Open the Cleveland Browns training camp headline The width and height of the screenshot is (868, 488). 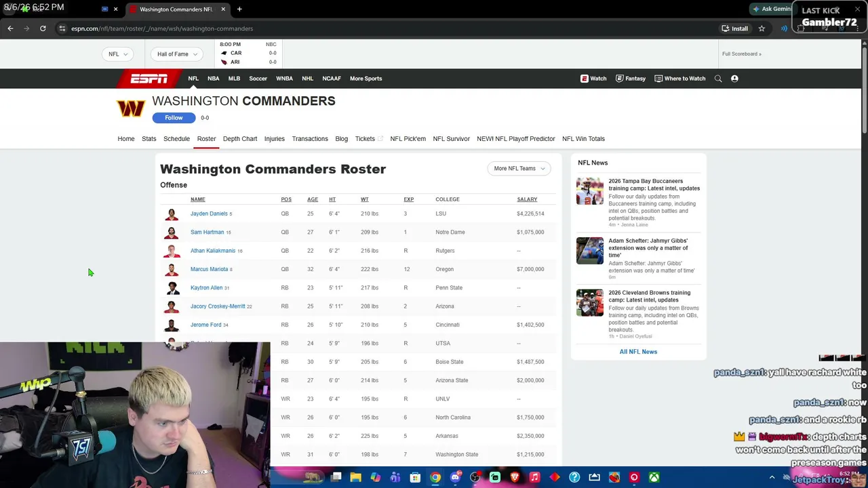click(x=650, y=296)
